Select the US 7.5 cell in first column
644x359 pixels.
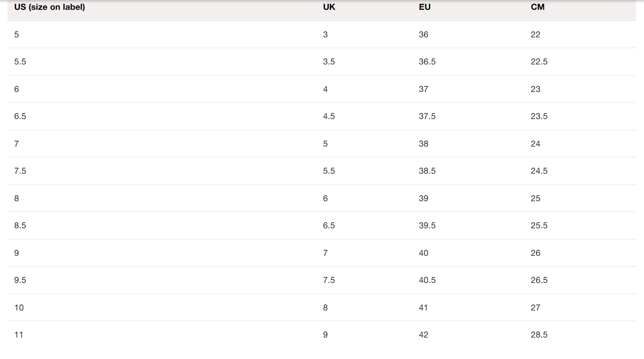coord(20,171)
